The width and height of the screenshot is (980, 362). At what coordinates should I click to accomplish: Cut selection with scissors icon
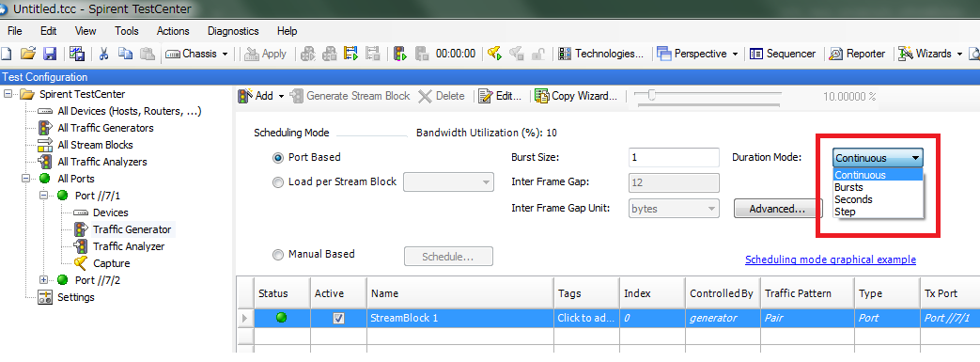103,54
